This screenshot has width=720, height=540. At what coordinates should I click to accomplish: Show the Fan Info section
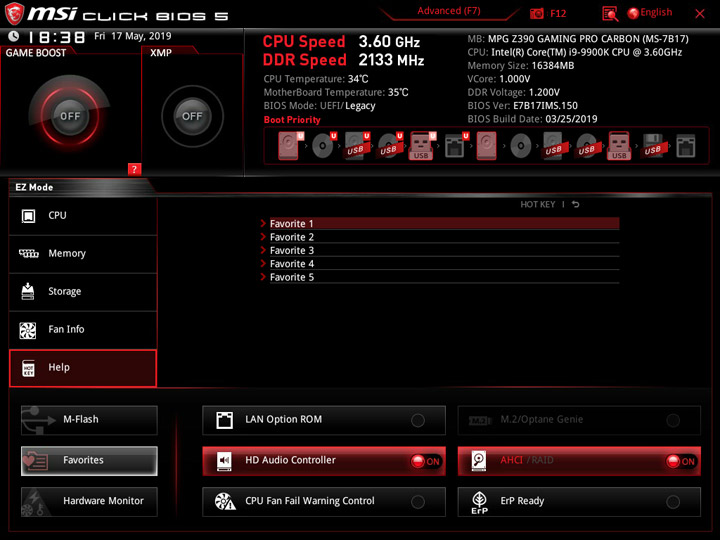[83, 330]
